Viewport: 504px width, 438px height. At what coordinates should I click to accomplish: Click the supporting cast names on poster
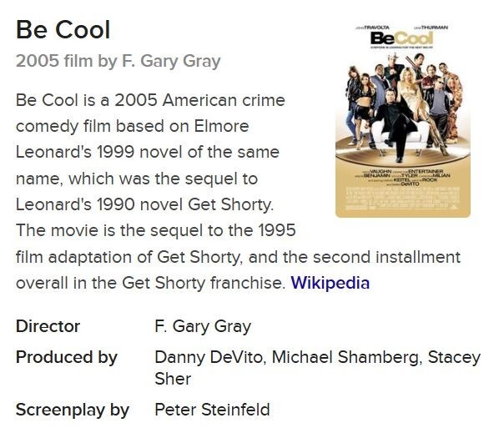click(403, 178)
